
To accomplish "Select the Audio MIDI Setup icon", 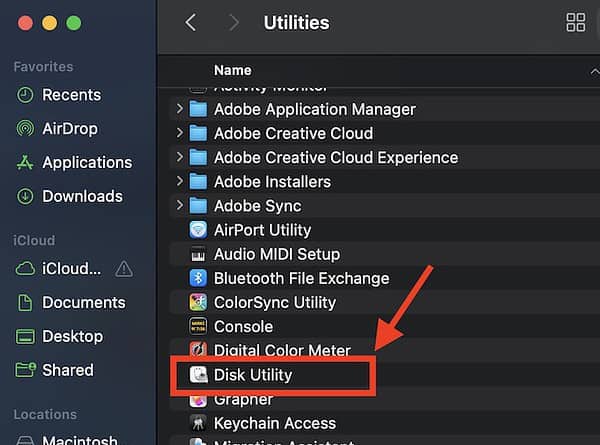I will [198, 254].
